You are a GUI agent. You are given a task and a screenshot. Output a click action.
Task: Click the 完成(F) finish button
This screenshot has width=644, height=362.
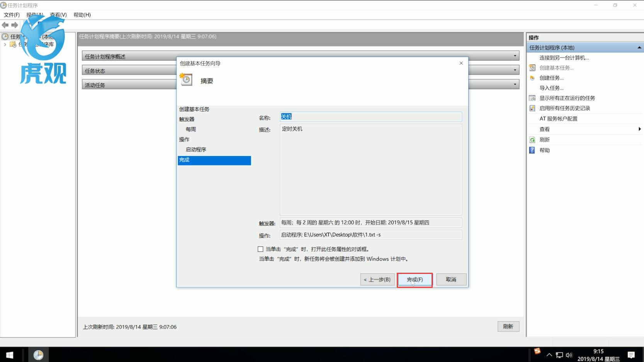point(415,280)
